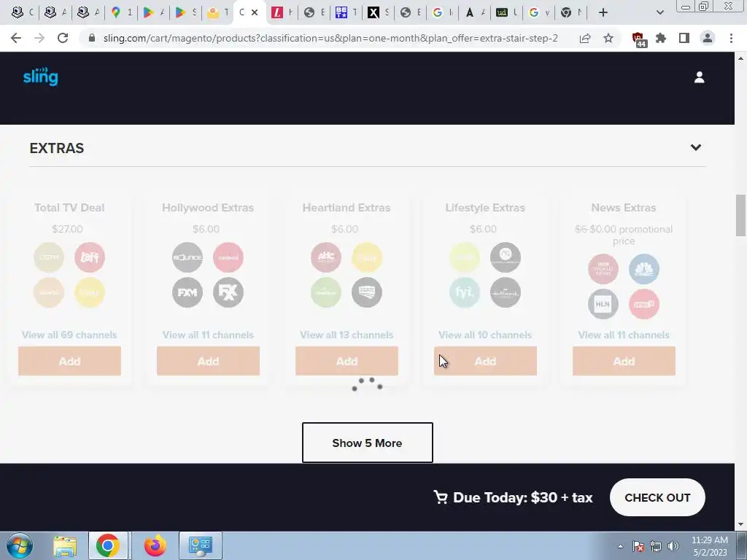This screenshot has width=747, height=560.
Task: Add Total TV Deal to cart
Action: click(x=69, y=361)
